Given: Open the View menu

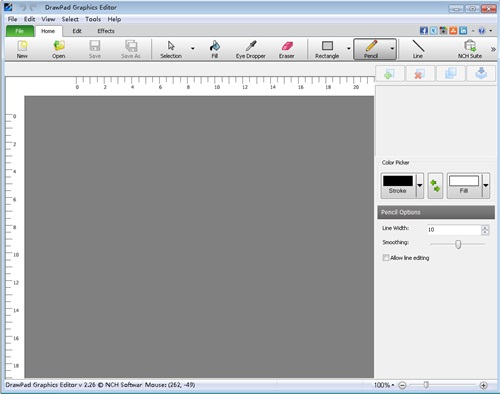Looking at the screenshot, I should tap(48, 19).
